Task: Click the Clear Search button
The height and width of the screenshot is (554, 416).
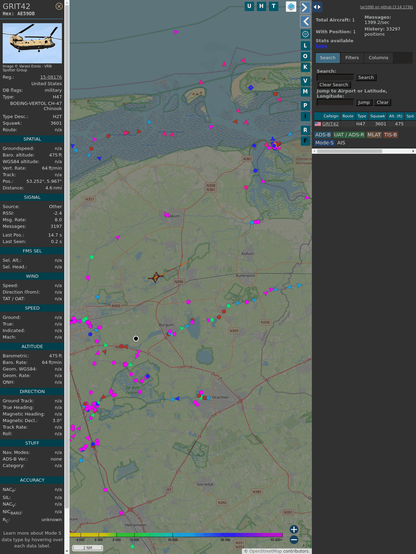Action: 334,85
